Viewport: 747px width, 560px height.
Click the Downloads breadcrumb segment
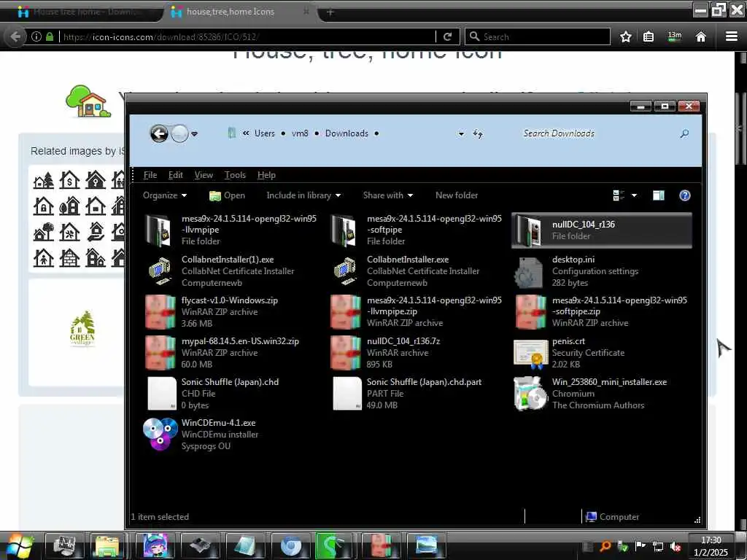(347, 134)
